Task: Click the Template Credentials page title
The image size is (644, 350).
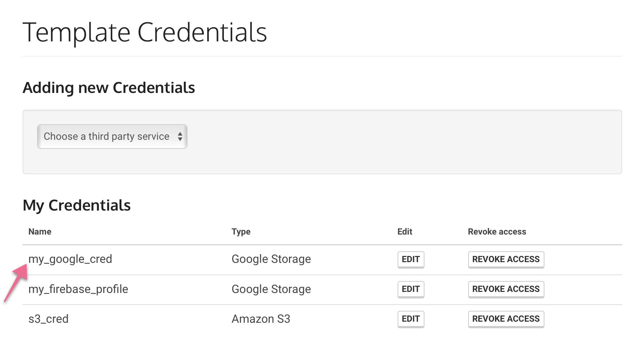Action: click(x=145, y=33)
